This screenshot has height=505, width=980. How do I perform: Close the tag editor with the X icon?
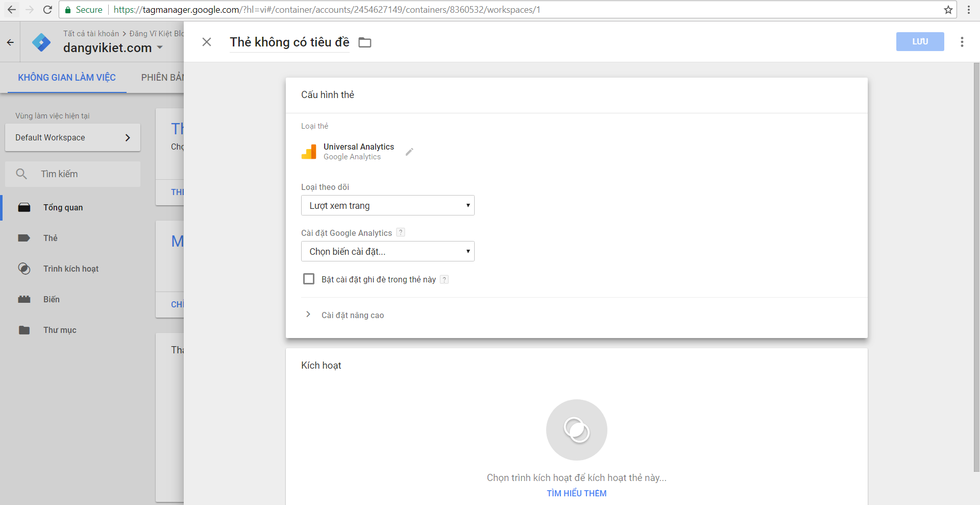tap(207, 42)
